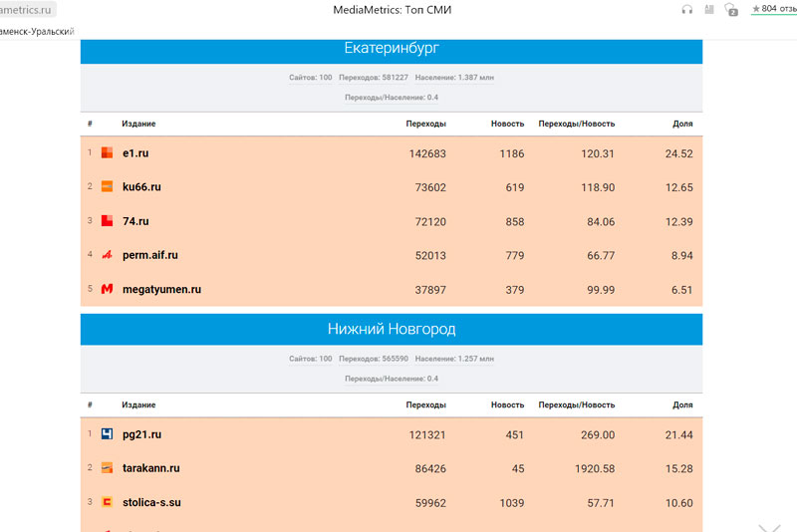Open the megatyumen.ru link
This screenshot has width=797, height=532.
[161, 289]
